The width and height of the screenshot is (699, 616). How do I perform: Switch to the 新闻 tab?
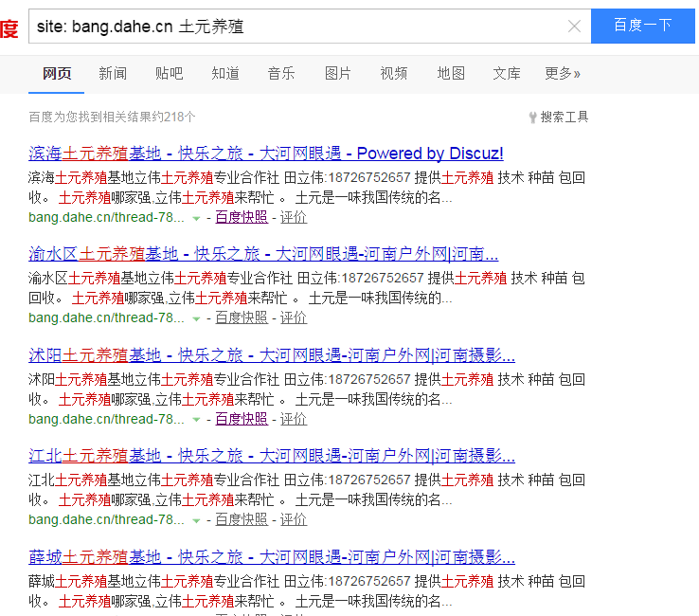coord(113,73)
